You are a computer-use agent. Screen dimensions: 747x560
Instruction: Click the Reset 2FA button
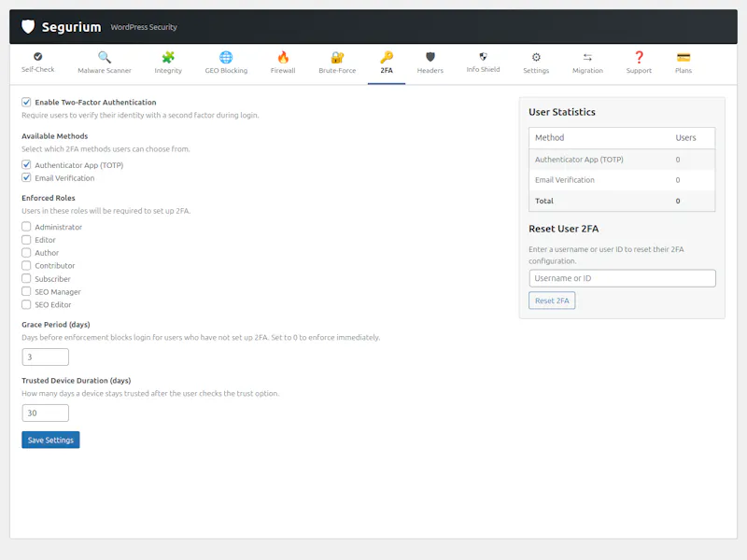(552, 301)
